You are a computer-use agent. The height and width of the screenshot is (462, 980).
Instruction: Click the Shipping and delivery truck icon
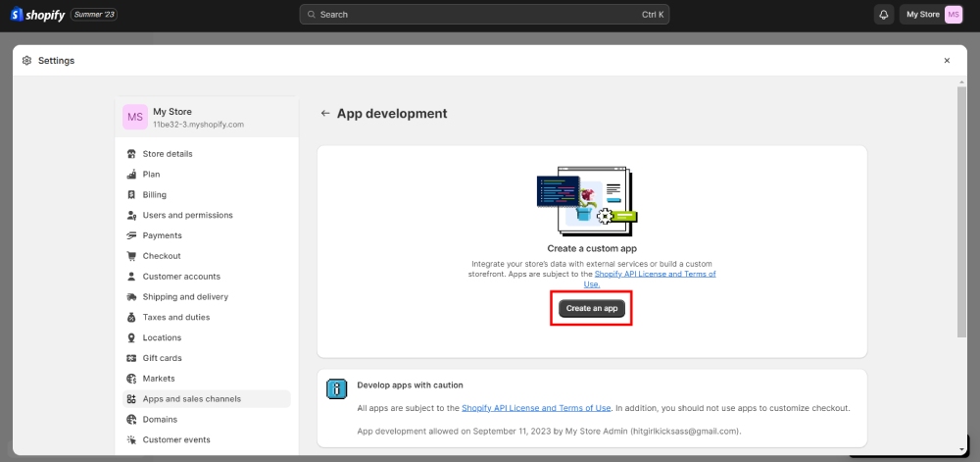[x=131, y=297]
